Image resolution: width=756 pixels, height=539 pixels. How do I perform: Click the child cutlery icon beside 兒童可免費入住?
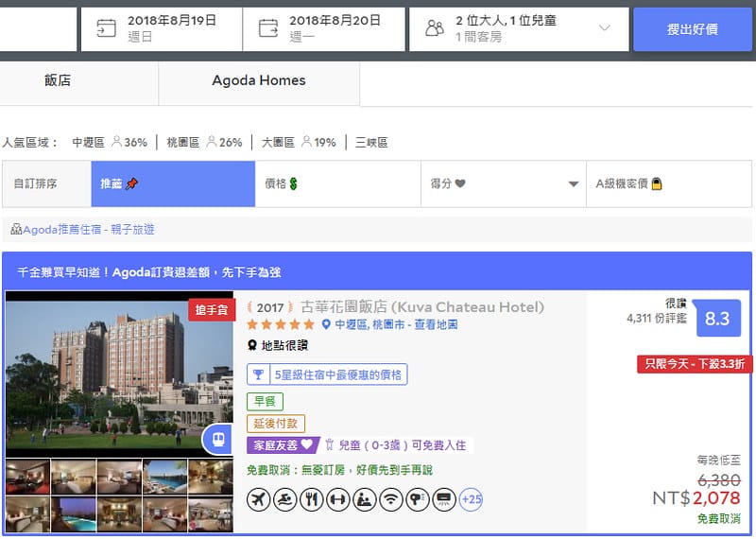click(x=329, y=444)
